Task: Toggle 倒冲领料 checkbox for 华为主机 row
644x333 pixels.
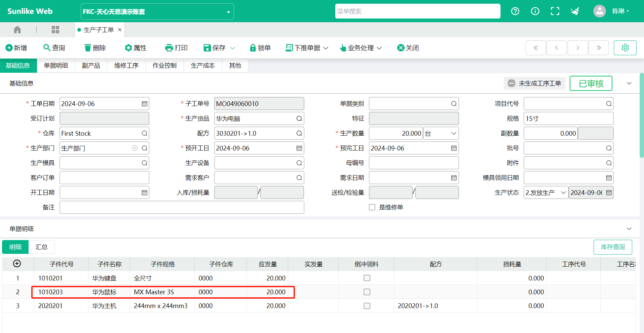Action: (367, 306)
